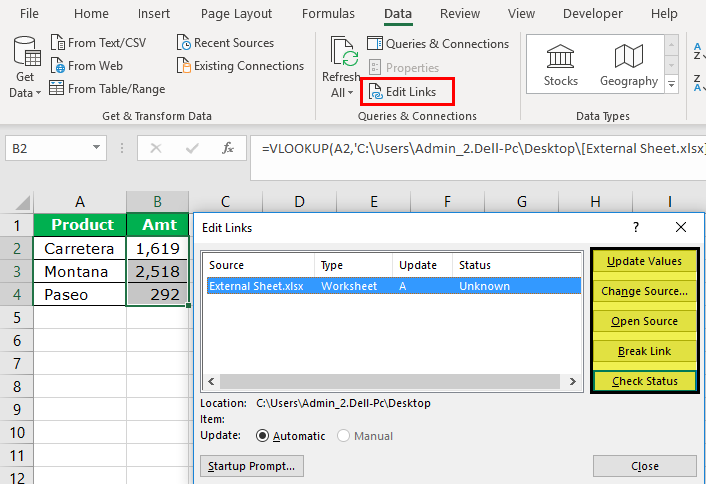Image resolution: width=706 pixels, height=484 pixels.
Task: Switch to the Developer tab
Action: tap(593, 14)
